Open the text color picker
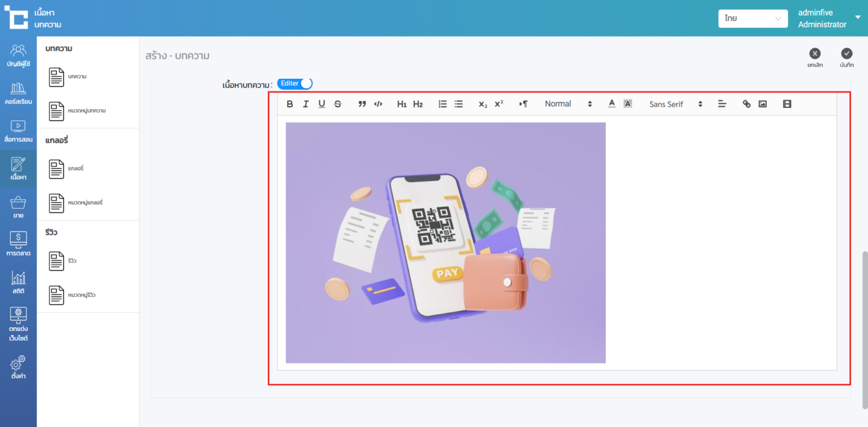 click(611, 104)
